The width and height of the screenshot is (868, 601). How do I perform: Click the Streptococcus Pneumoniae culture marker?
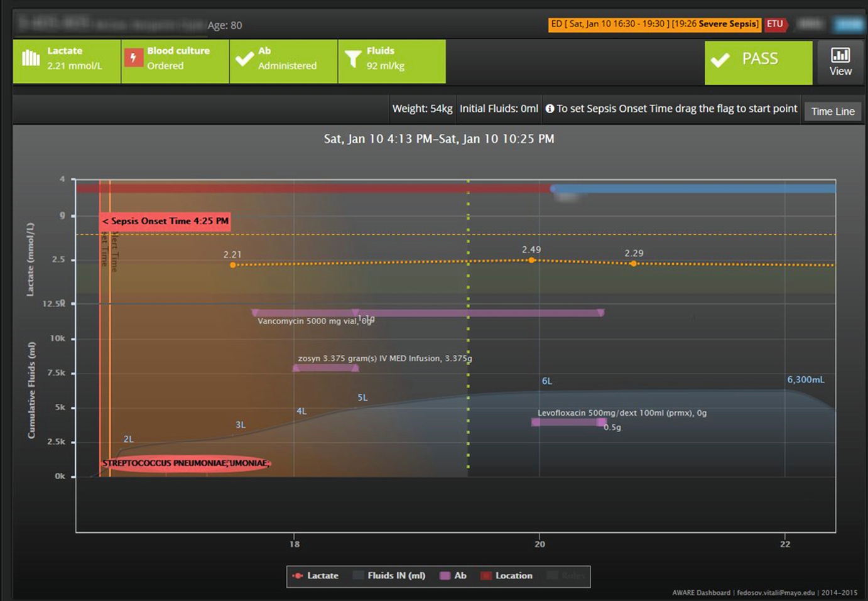186,463
